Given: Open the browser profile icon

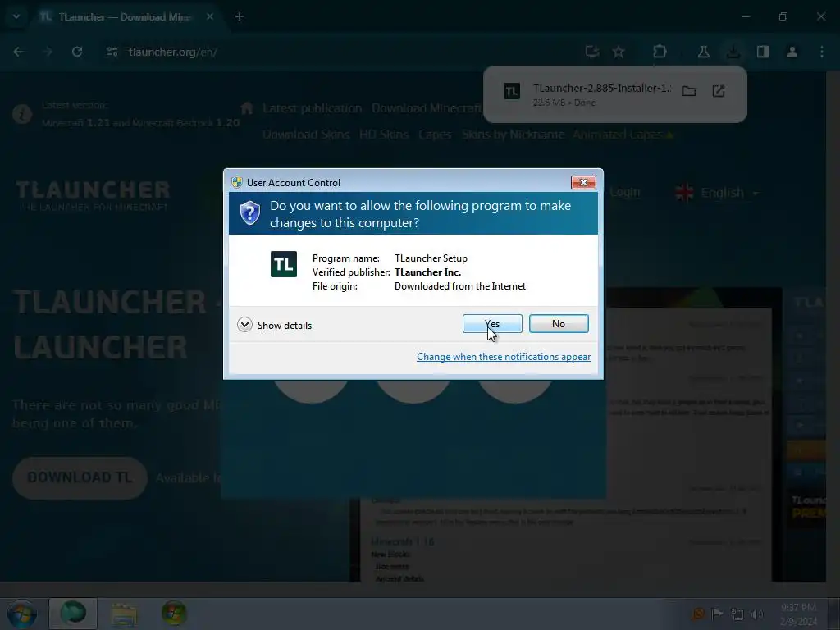Looking at the screenshot, I should pos(792,52).
